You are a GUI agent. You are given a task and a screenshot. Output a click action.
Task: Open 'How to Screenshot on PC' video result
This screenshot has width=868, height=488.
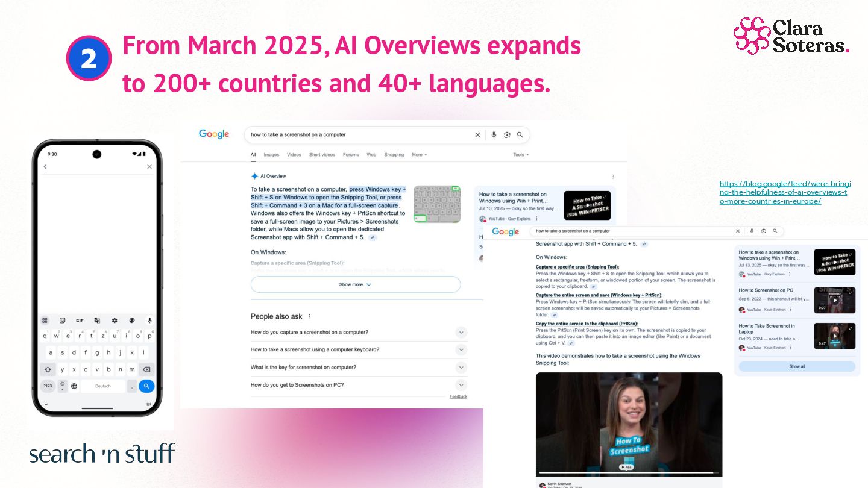(766, 290)
